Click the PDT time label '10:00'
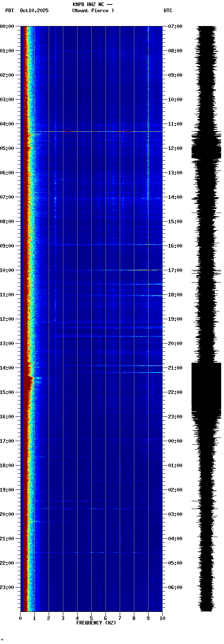This screenshot has width=224, height=644. coord(7,270)
